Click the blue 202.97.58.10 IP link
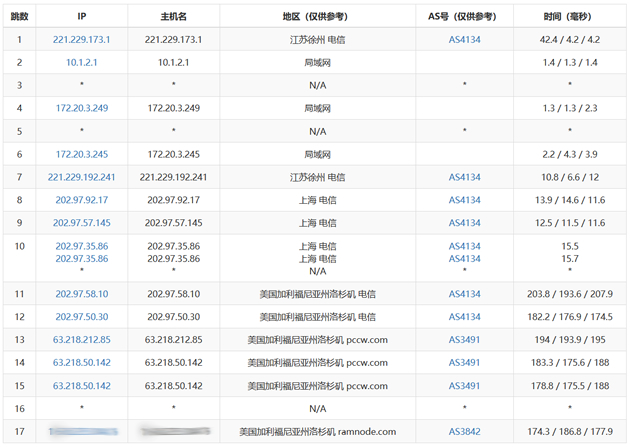 pyautogui.click(x=81, y=294)
